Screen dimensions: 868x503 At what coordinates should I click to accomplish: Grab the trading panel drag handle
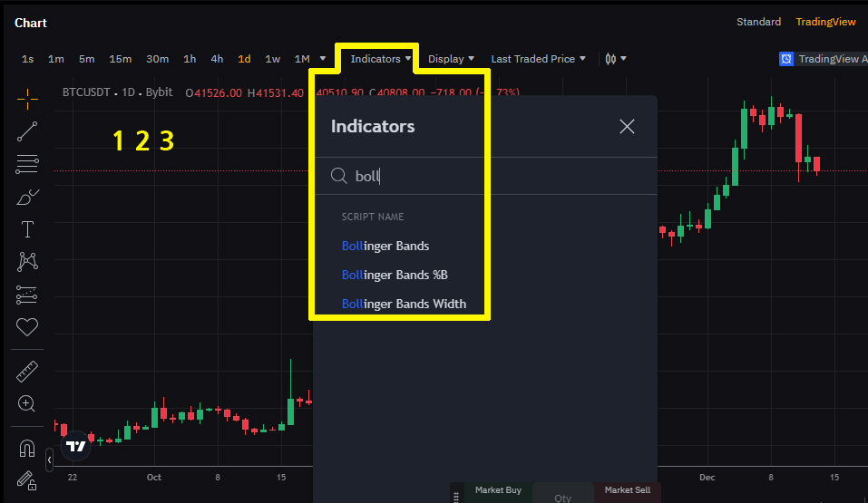(456, 497)
